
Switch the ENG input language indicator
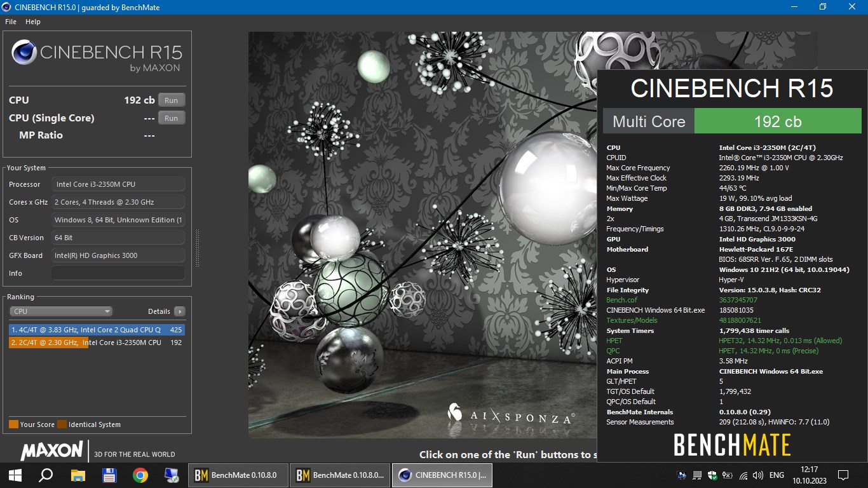776,475
